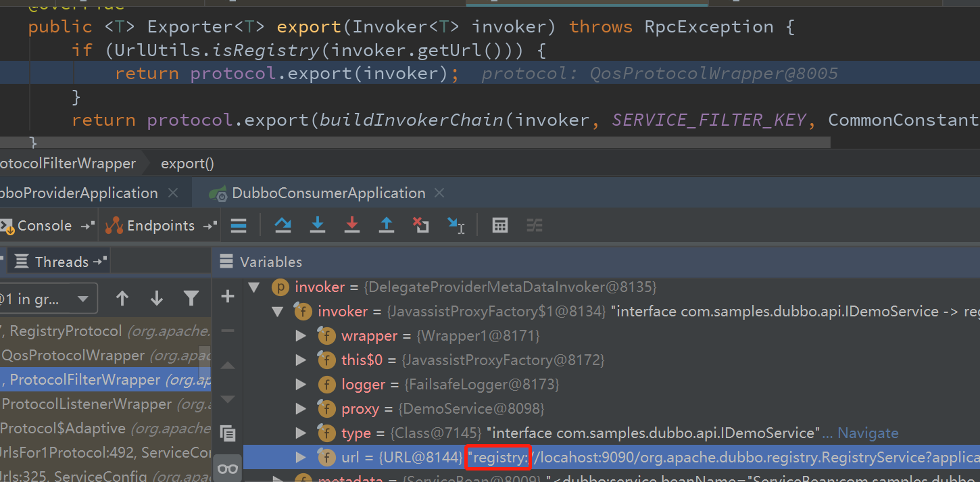Select the QosProtocolWrapper stack frame
This screenshot has width=980, height=482.
click(105, 356)
